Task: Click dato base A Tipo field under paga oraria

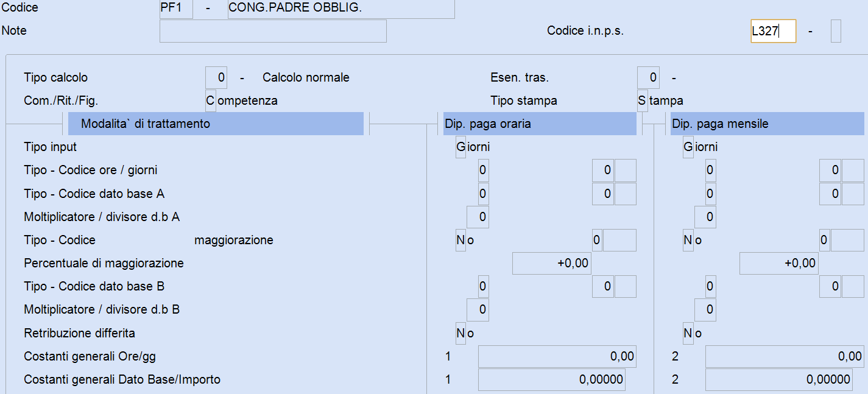Action: (x=483, y=194)
